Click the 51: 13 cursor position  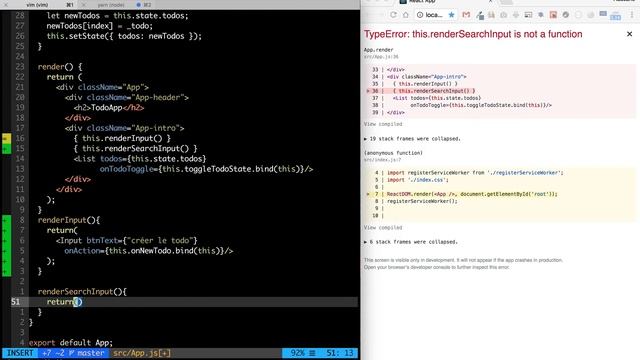[x=340, y=353]
